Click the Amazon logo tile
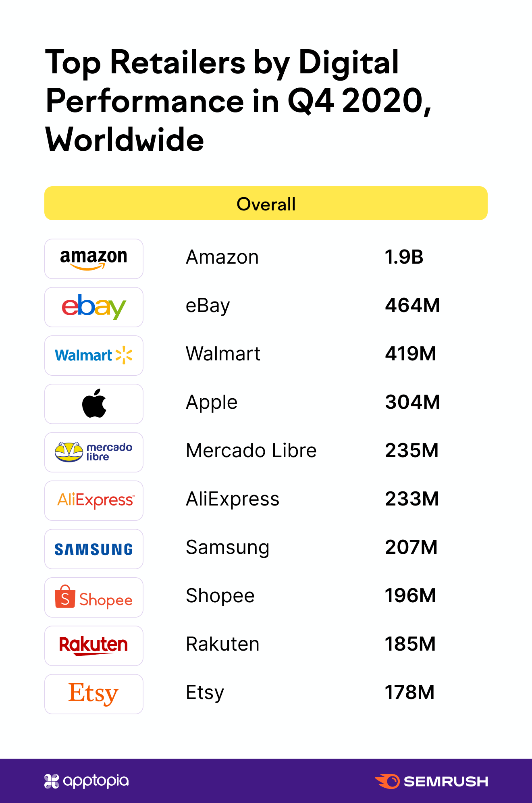The image size is (532, 803). (x=94, y=259)
